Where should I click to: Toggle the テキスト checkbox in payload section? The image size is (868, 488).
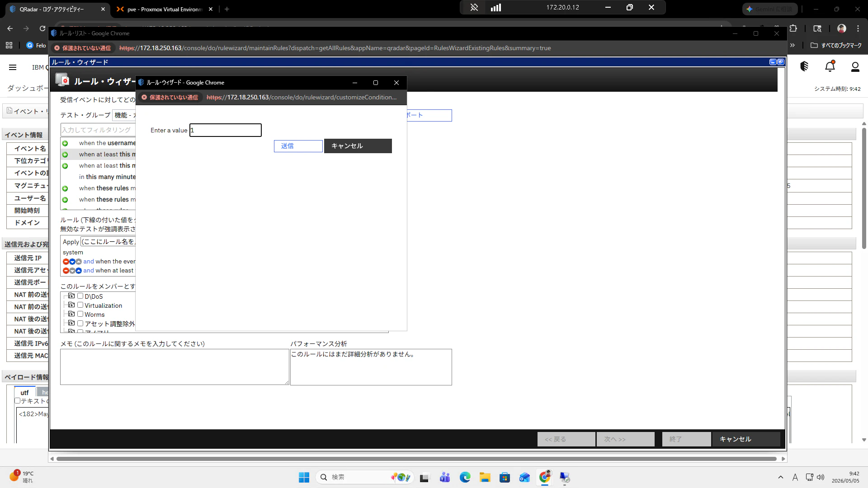coord(18,401)
